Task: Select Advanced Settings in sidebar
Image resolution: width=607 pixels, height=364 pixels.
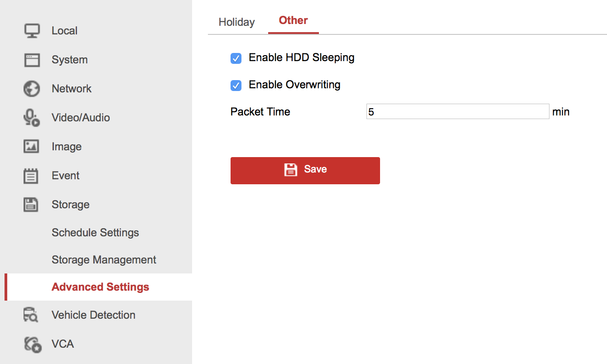Action: coord(100,287)
